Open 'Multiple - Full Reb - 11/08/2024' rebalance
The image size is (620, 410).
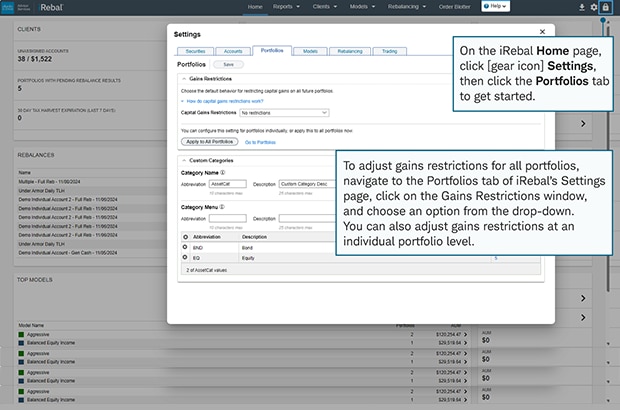49,182
